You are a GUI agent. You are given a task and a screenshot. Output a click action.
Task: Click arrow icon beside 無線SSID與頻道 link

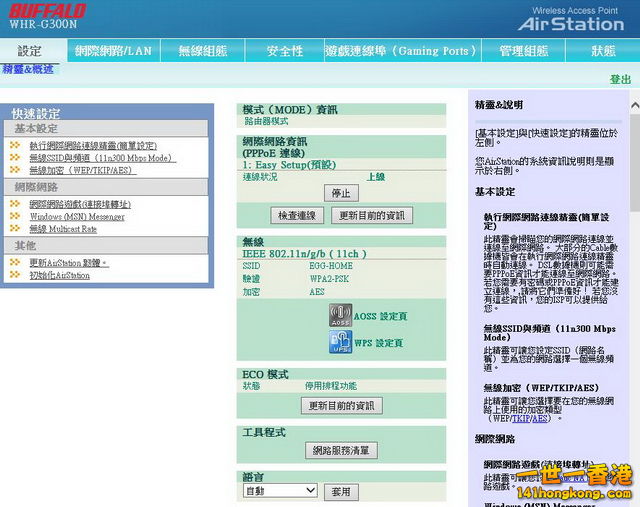[x=15, y=157]
